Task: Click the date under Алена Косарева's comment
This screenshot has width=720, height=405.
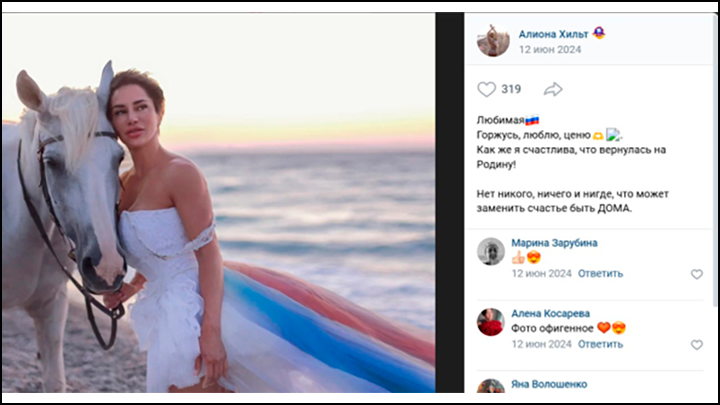Action: coord(540,344)
